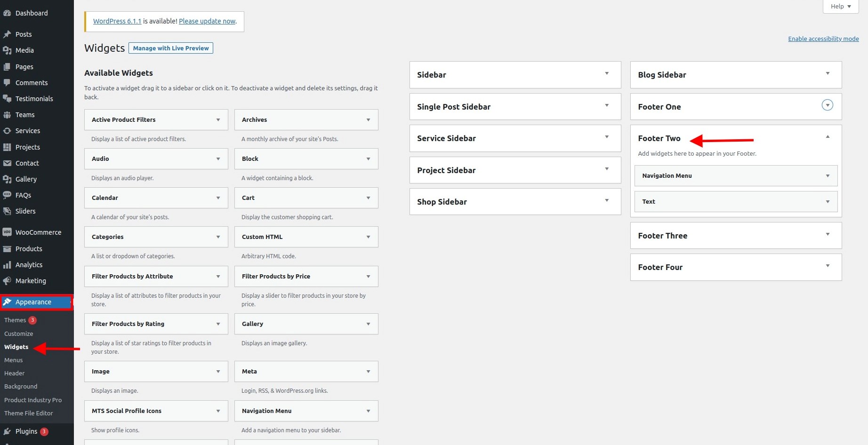
Task: Expand the Shop Sidebar area
Action: click(607, 200)
